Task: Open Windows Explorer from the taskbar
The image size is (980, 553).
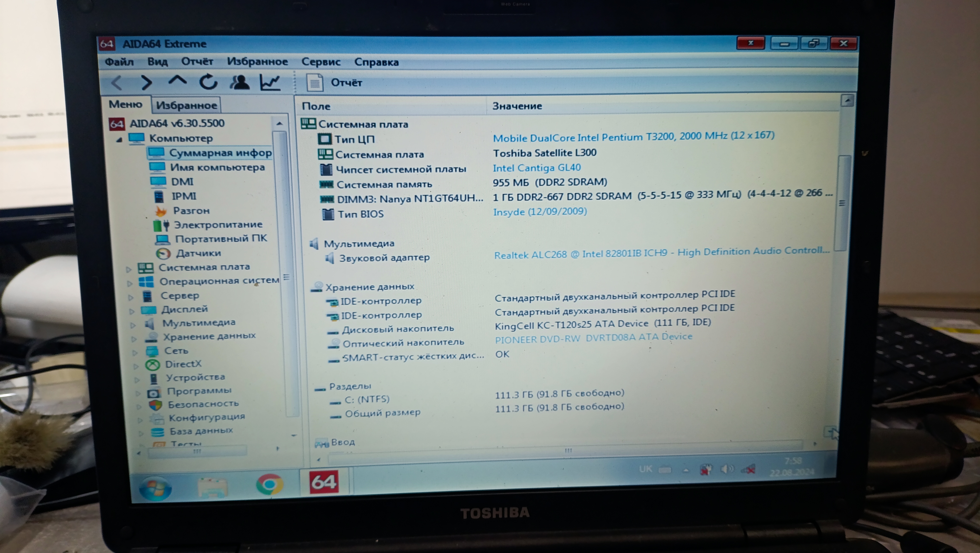Action: point(213,488)
